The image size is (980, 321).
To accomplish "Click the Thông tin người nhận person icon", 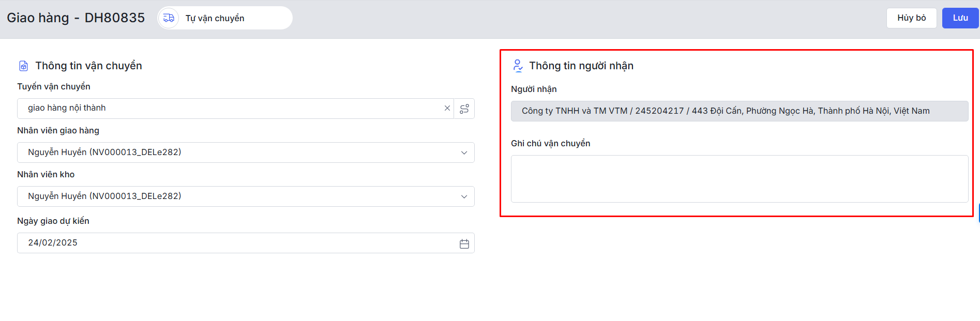I will [517, 66].
